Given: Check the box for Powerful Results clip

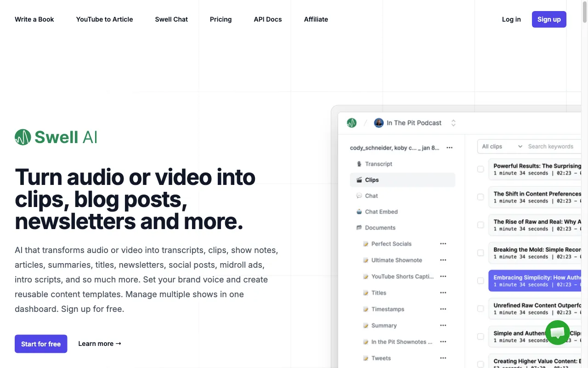Looking at the screenshot, I should coord(481,169).
